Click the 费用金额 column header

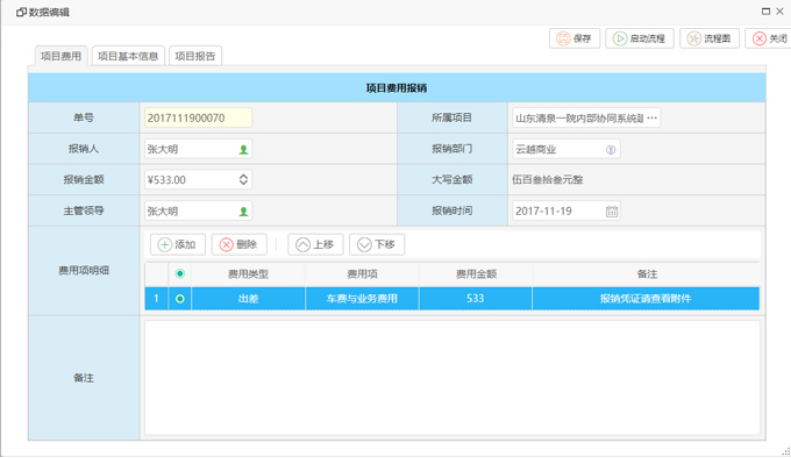[476, 274]
